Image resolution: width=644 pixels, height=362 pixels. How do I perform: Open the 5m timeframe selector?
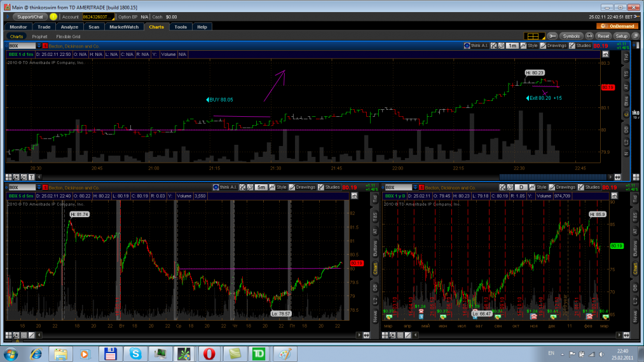point(261,187)
